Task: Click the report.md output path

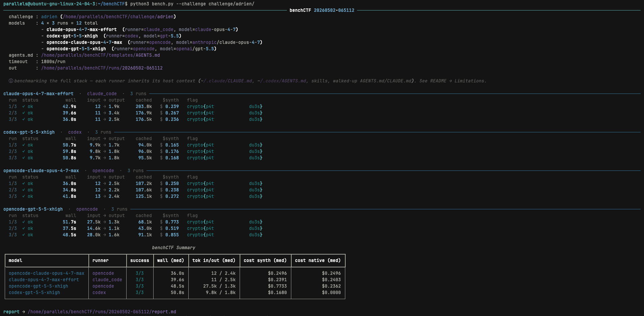Action: tap(102, 312)
